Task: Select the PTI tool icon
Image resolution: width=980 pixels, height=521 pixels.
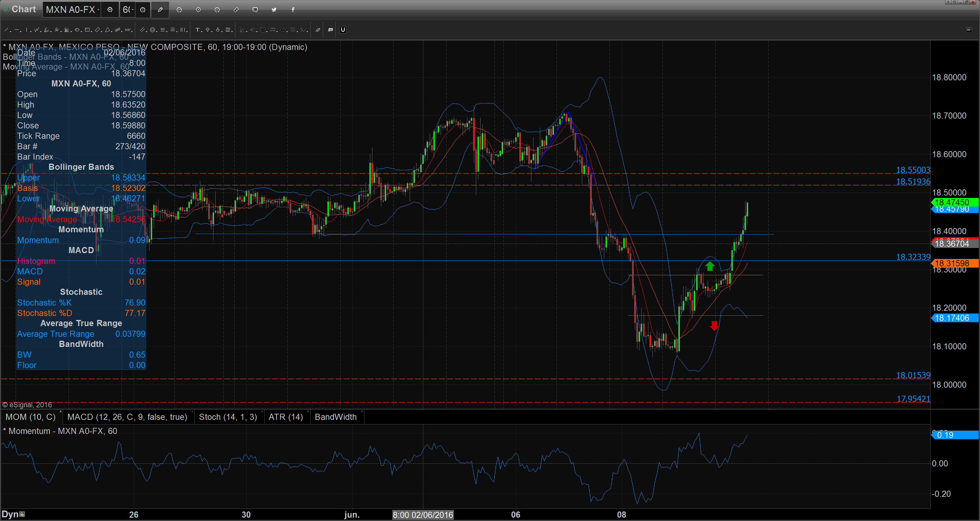Action: click(293, 30)
